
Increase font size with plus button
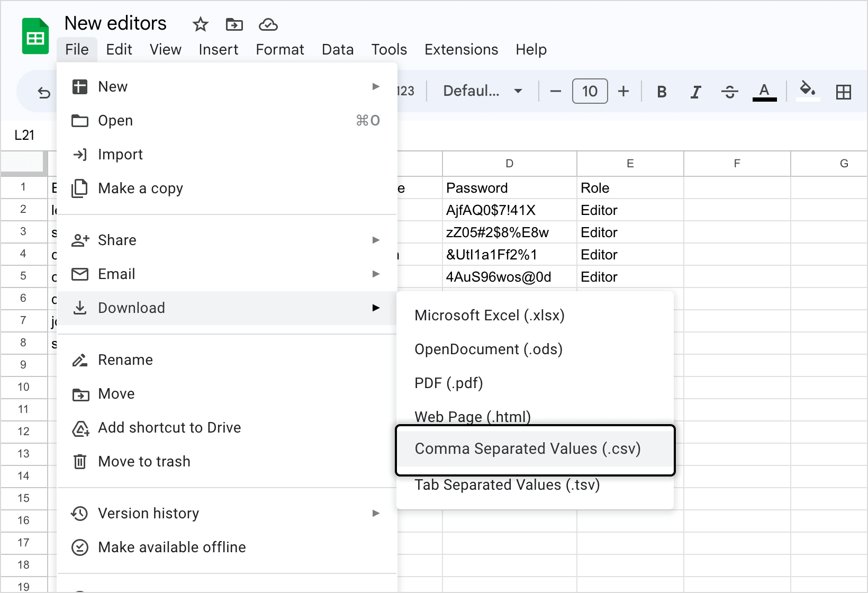click(623, 92)
